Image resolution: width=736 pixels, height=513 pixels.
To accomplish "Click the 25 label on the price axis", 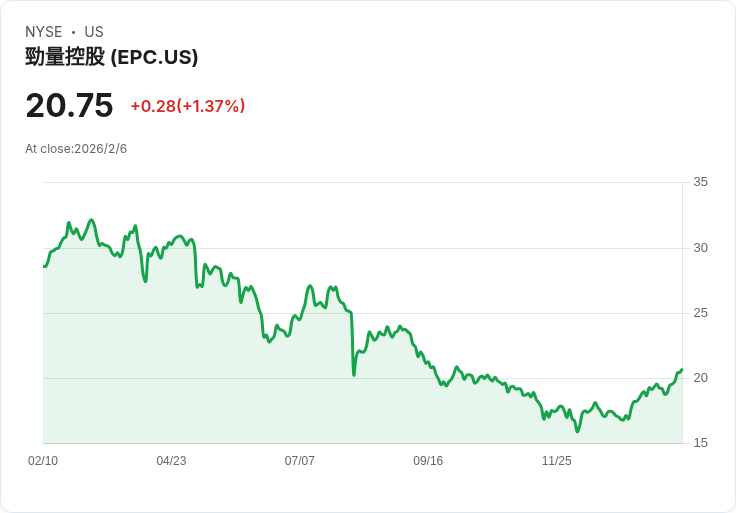I will pos(700,313).
